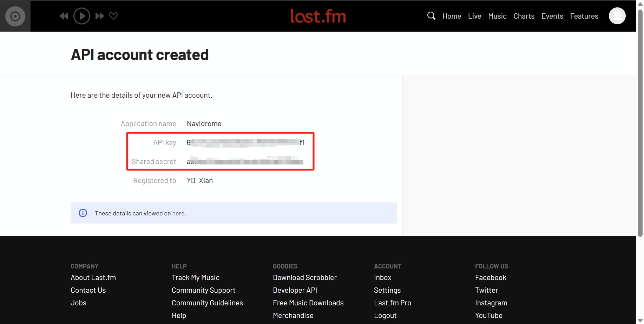Open the Live menu item
This screenshot has height=324, width=644.
point(474,16)
